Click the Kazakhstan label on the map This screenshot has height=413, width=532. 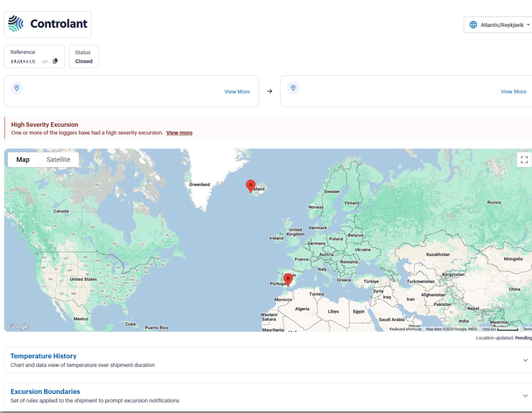[438, 254]
